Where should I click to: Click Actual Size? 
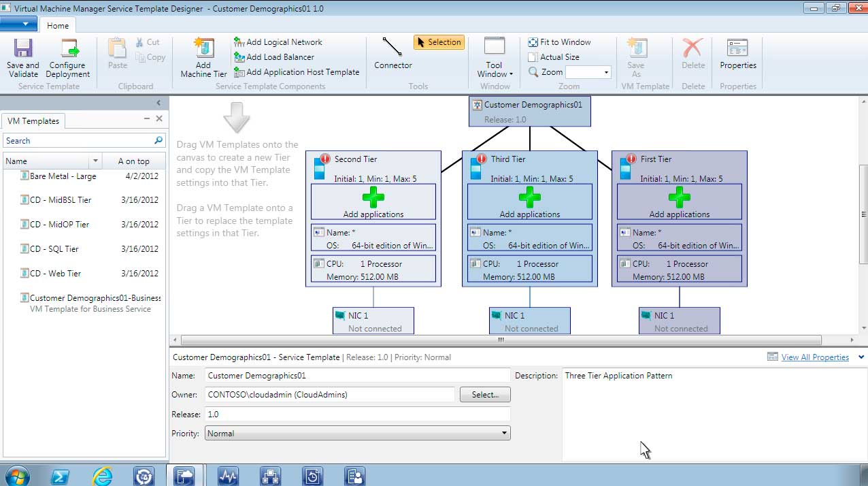[554, 57]
